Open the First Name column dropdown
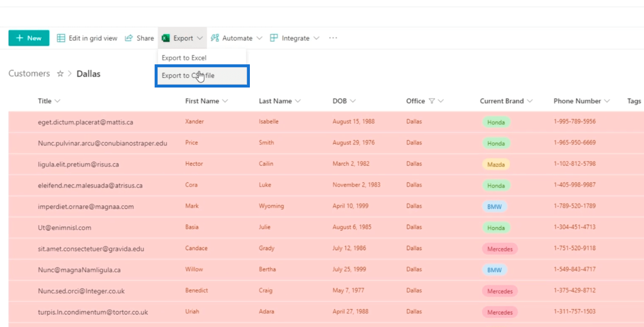The image size is (644, 327). 225,101
